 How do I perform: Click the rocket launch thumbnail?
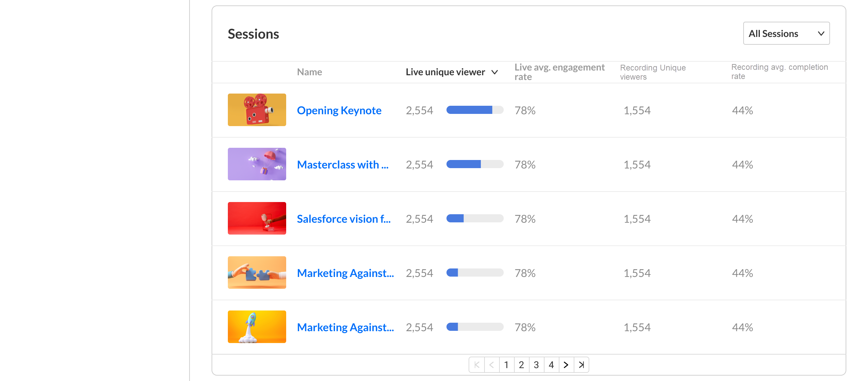pos(257,327)
